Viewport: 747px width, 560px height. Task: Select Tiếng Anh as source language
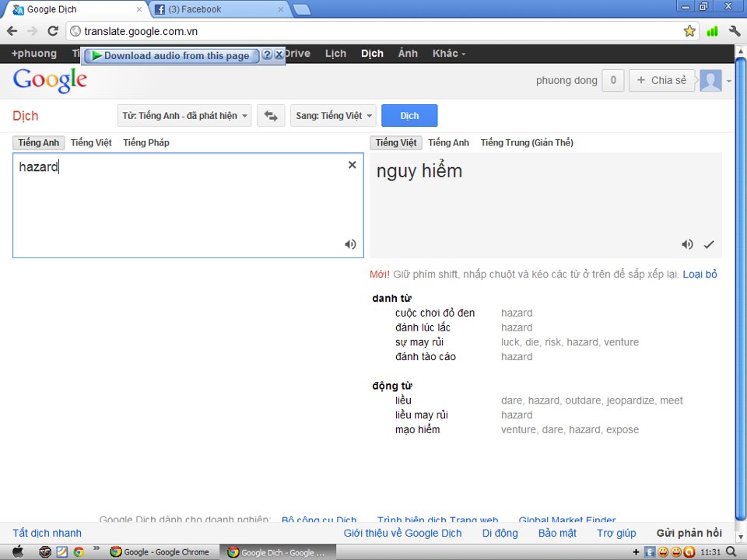pyautogui.click(x=39, y=142)
